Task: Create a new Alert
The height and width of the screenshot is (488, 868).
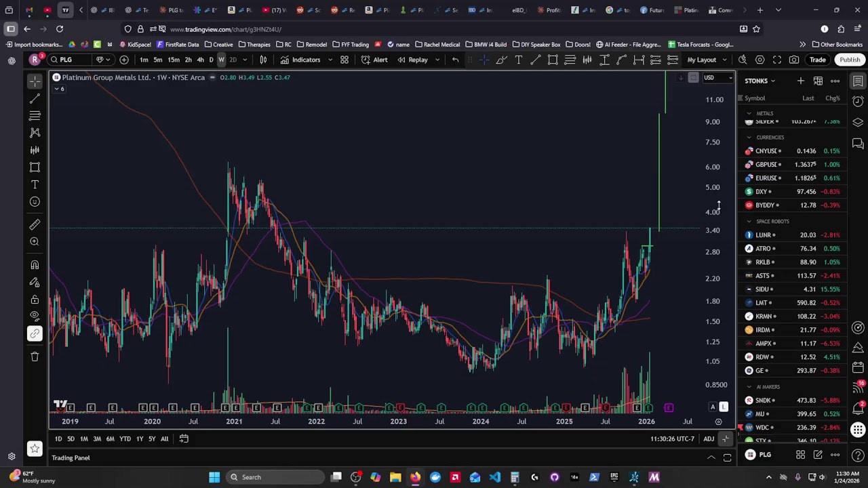Action: [374, 60]
